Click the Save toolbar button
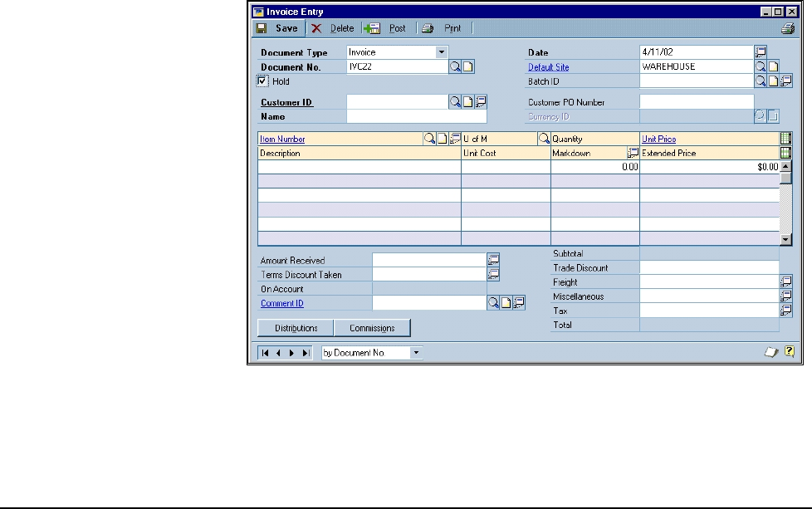The height and width of the screenshot is (509, 812). point(277,28)
